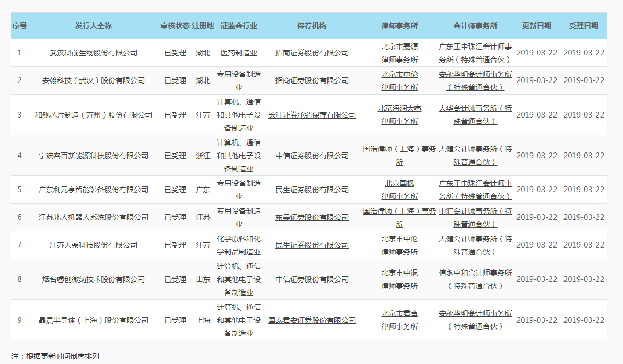This screenshot has width=623, height=364.
Task: Select issuer 江苏北人机器人系统股份有限公司
Action: tap(94, 218)
